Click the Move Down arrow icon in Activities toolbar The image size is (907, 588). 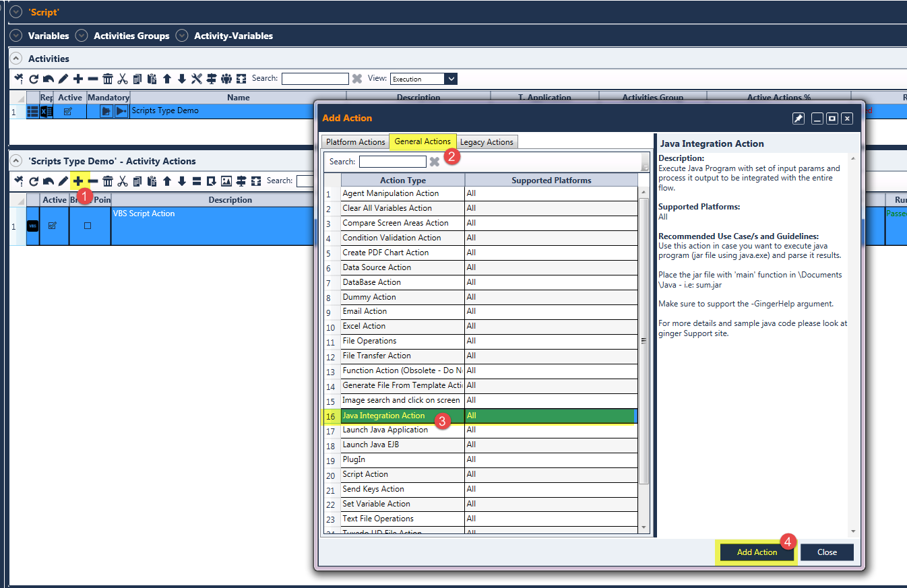pos(183,78)
